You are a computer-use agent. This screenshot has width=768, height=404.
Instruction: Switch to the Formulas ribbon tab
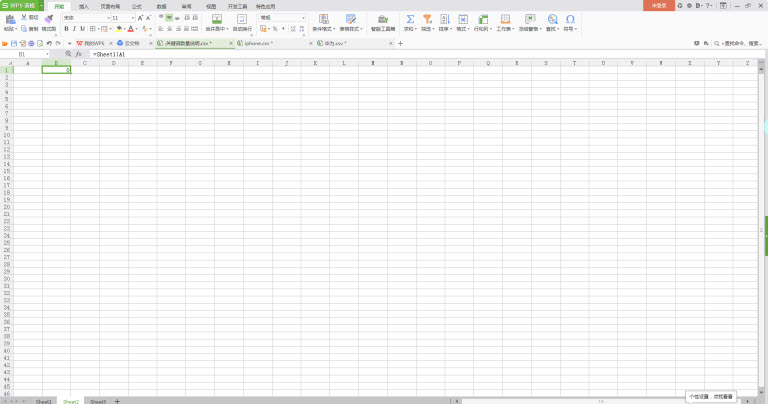[x=137, y=6]
